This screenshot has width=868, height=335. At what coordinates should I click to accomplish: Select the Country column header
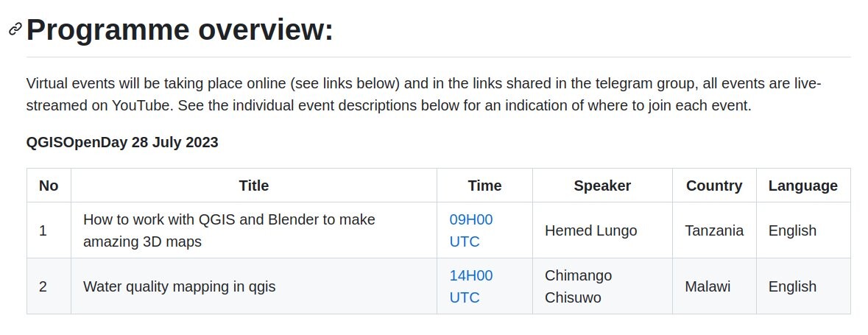point(714,186)
